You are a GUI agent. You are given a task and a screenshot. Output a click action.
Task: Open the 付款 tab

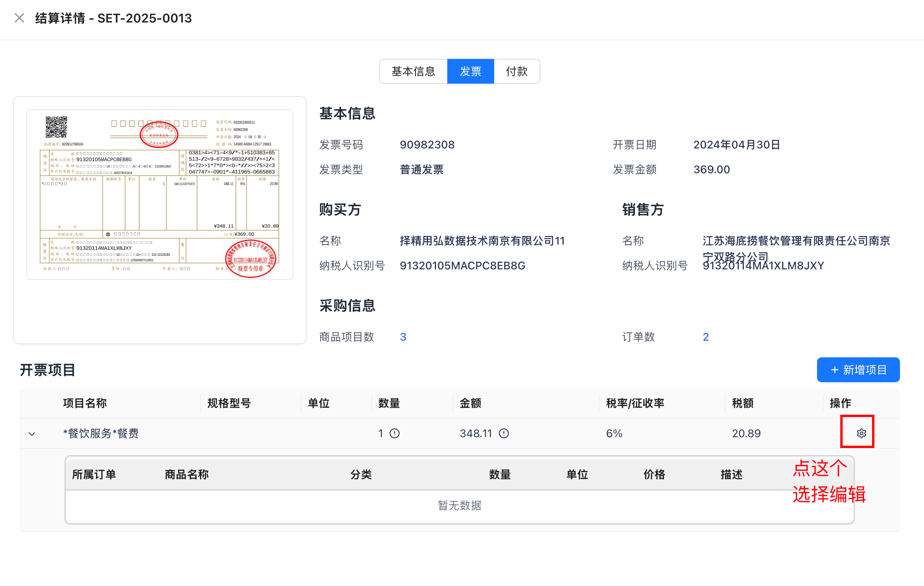(x=516, y=71)
